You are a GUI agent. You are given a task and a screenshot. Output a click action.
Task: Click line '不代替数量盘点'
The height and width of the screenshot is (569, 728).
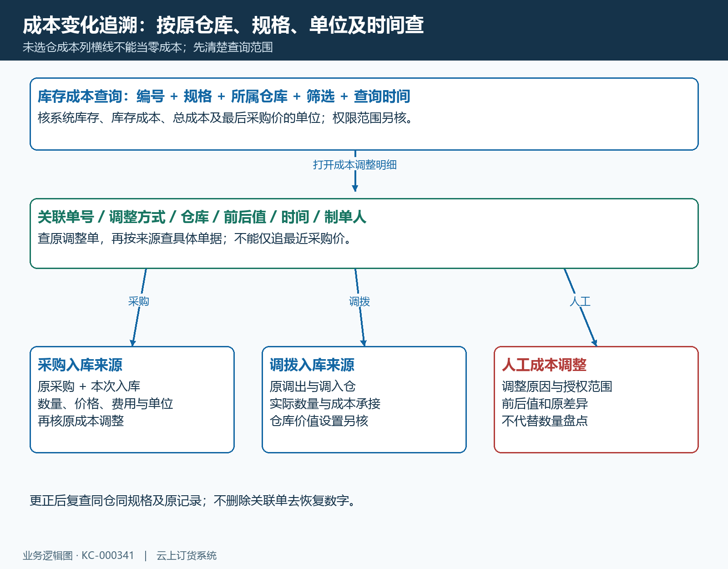tap(545, 421)
